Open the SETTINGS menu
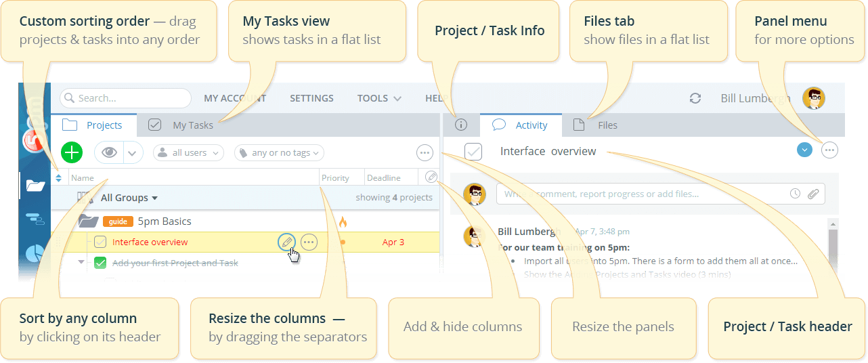 tap(311, 98)
